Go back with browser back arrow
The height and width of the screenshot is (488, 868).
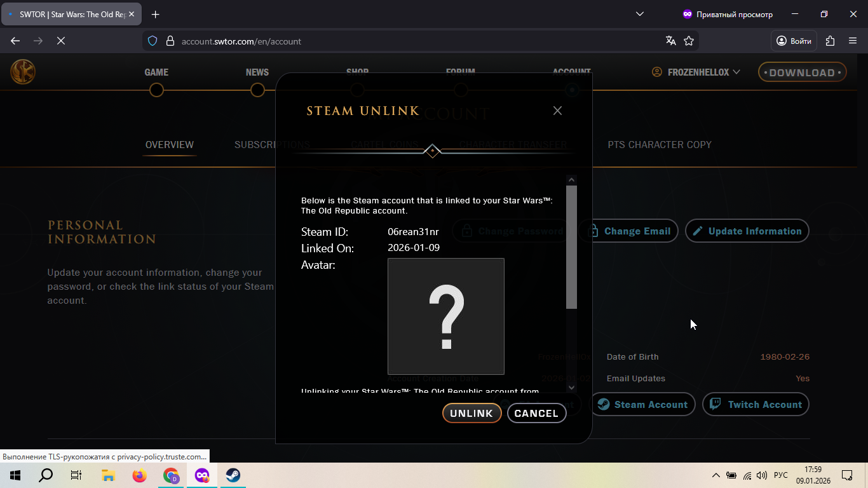point(15,41)
